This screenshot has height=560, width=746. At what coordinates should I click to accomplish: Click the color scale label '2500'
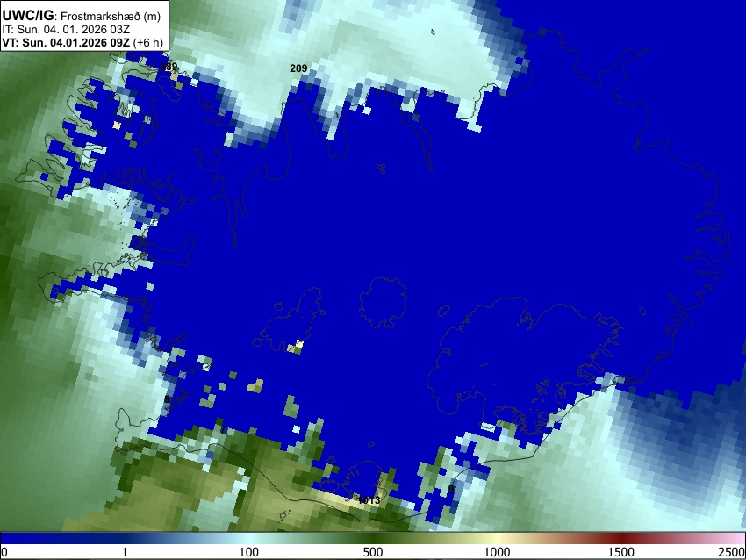[732, 552]
